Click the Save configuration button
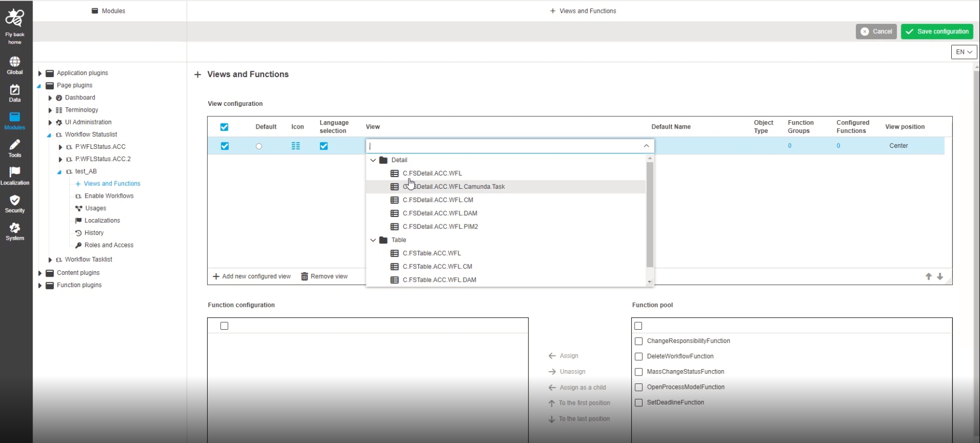 click(x=937, y=31)
